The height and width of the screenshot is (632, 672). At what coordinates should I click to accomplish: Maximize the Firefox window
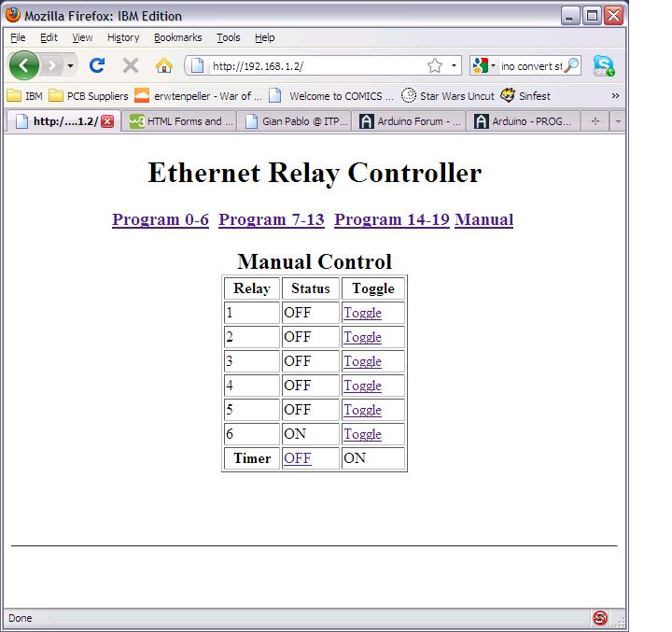[592, 16]
